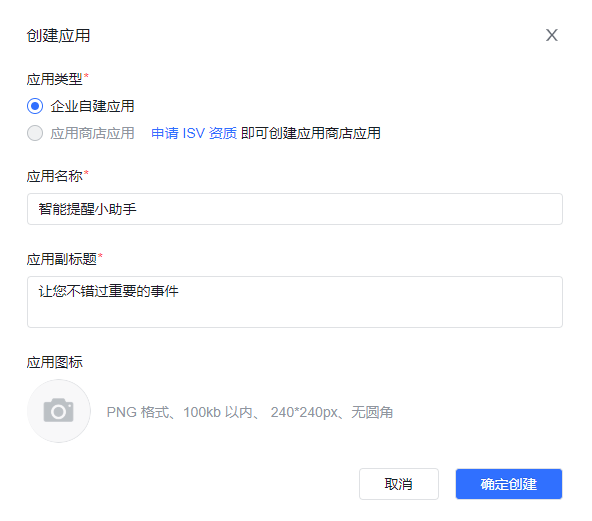Open the 申请 ISV 资质 link
Viewport: 592px width, 521px height.
coord(194,133)
